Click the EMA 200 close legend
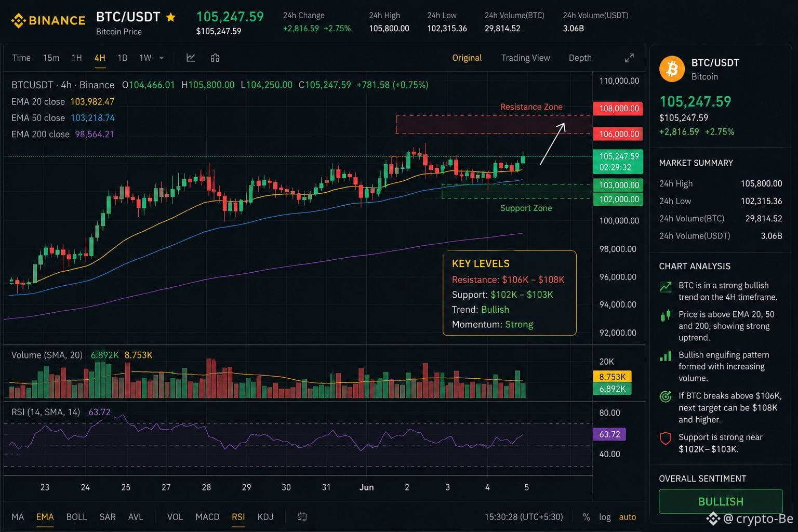This screenshot has height=532, width=798. pos(62,134)
